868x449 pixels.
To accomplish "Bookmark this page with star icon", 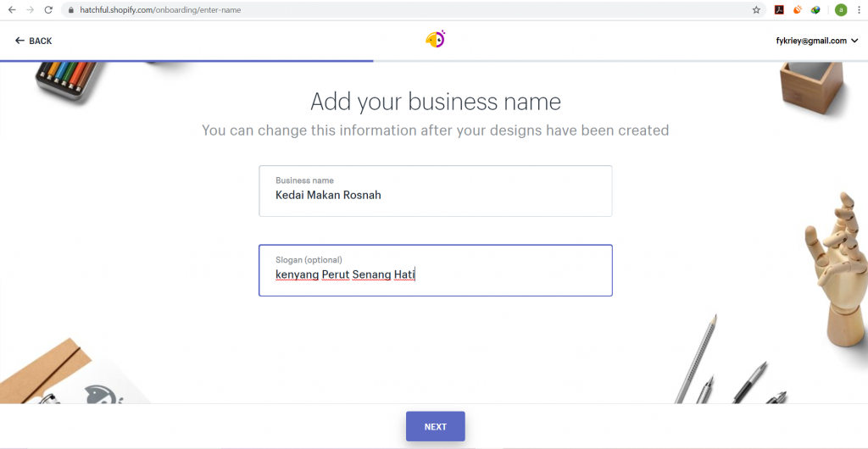I will [x=756, y=10].
